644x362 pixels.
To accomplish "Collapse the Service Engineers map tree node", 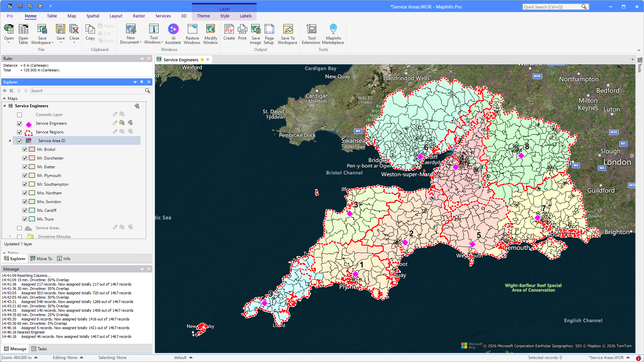I will [5, 106].
